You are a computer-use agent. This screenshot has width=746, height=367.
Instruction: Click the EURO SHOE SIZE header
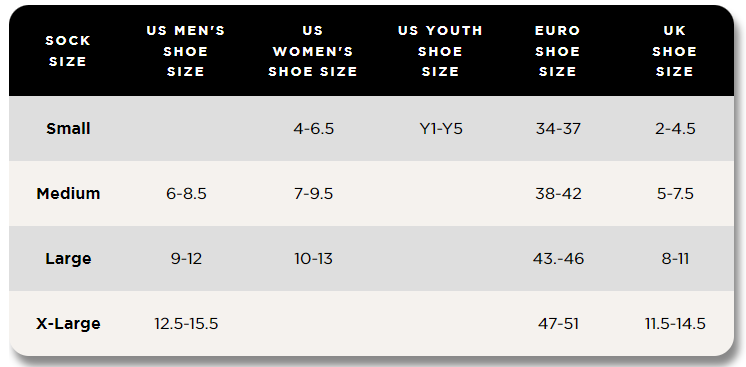(x=558, y=51)
